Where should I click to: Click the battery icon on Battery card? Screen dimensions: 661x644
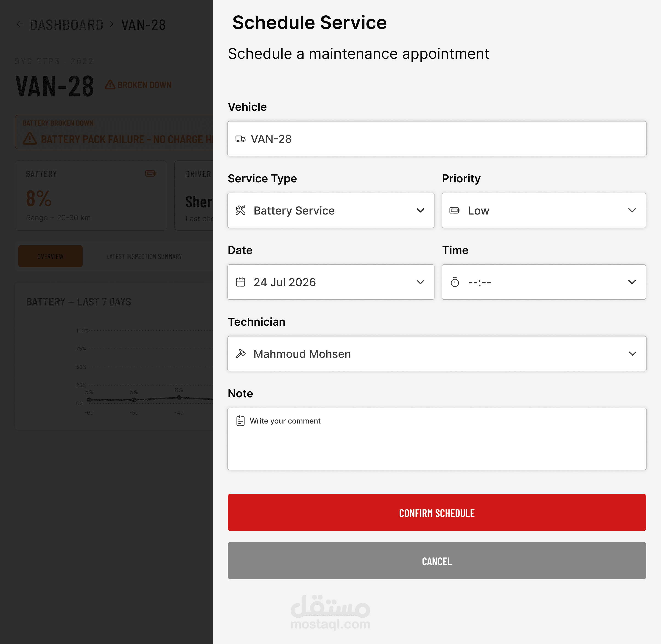coord(151,173)
